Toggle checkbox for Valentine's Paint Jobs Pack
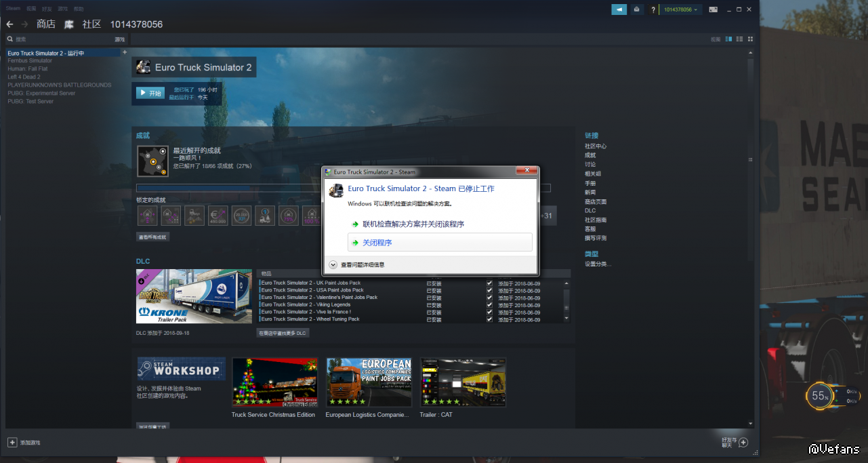Image resolution: width=868 pixels, height=463 pixels. tap(489, 298)
